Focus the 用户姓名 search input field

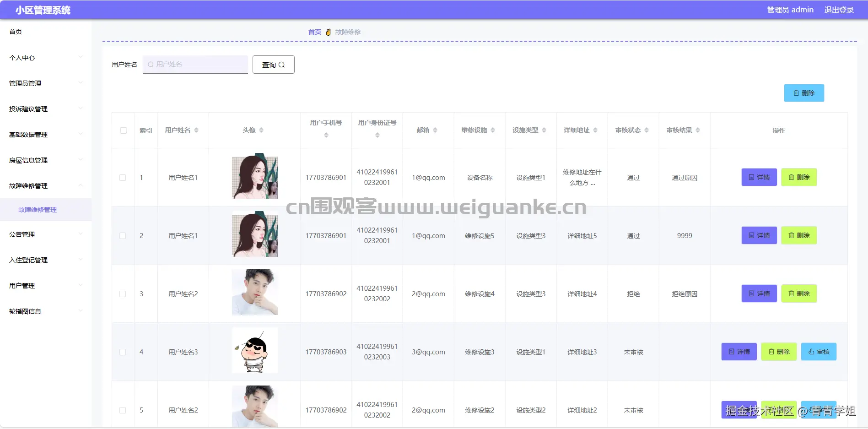pos(195,65)
